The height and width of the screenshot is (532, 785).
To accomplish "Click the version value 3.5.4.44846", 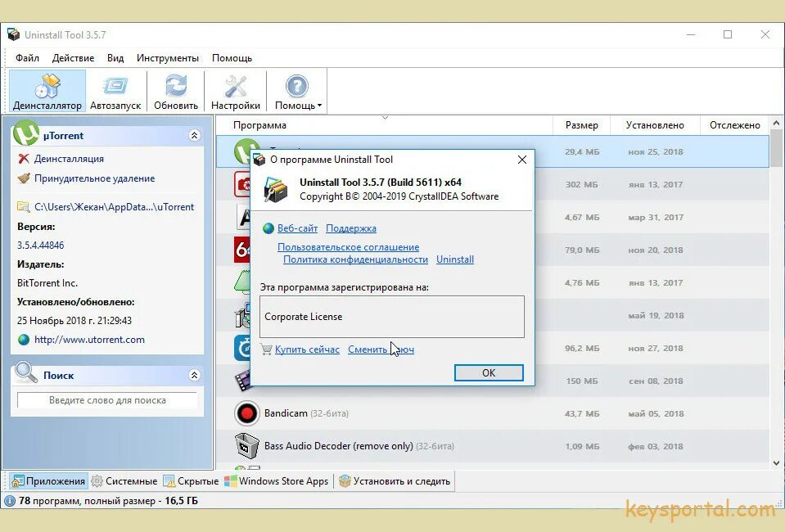I will coord(41,246).
